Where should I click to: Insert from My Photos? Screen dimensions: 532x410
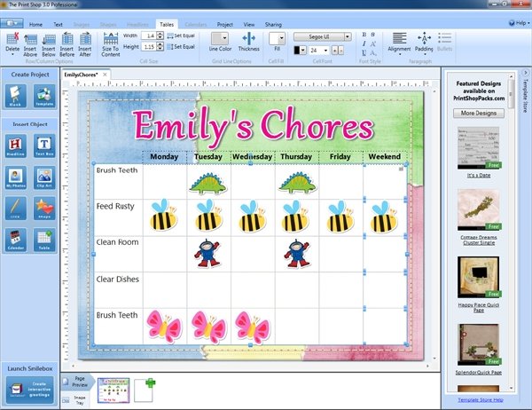[x=16, y=177]
